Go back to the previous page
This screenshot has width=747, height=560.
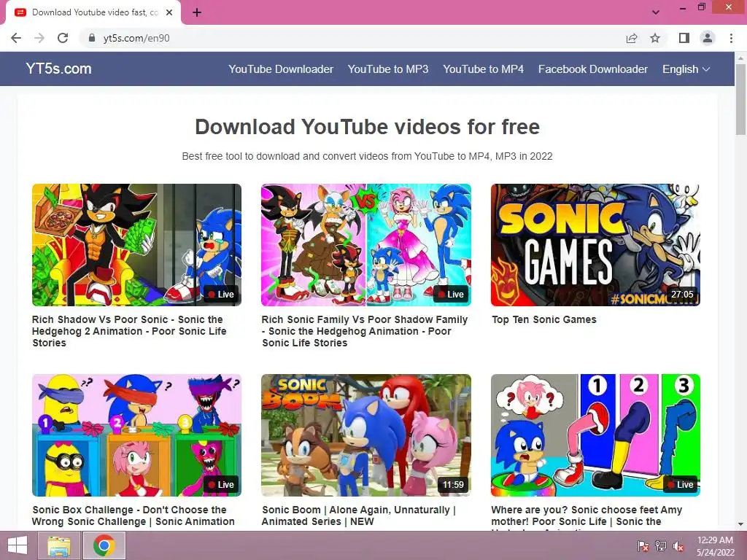[16, 38]
